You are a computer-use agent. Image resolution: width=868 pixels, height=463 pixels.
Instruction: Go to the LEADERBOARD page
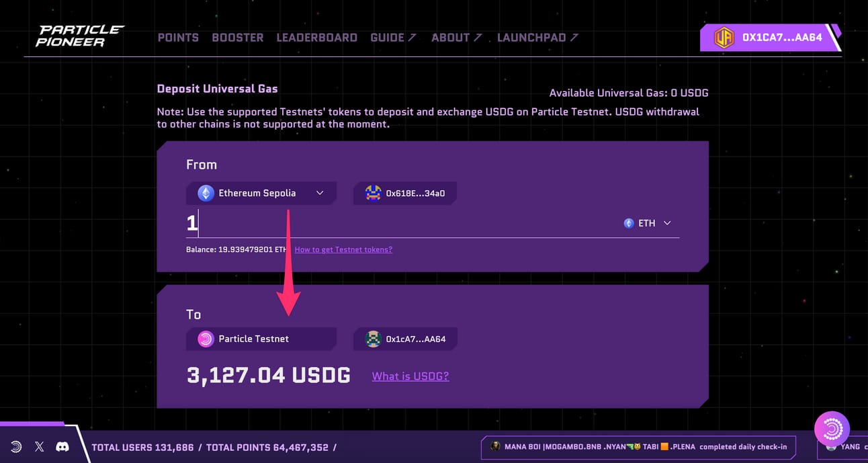click(317, 38)
